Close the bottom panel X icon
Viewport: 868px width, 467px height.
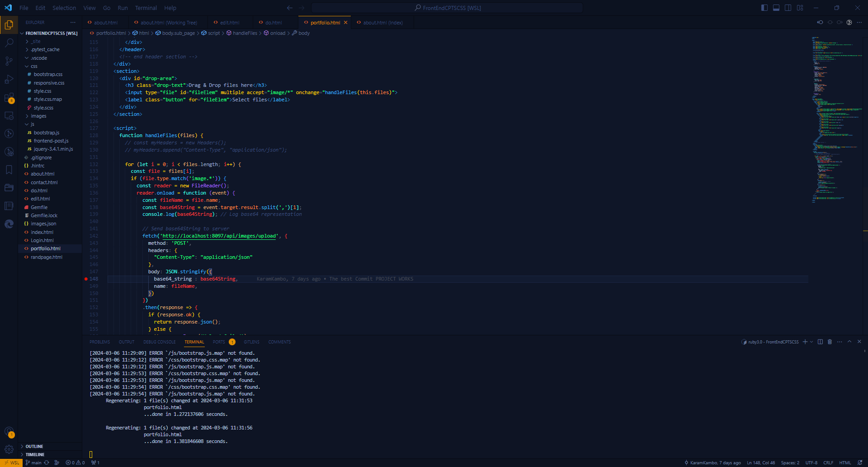[859, 342]
